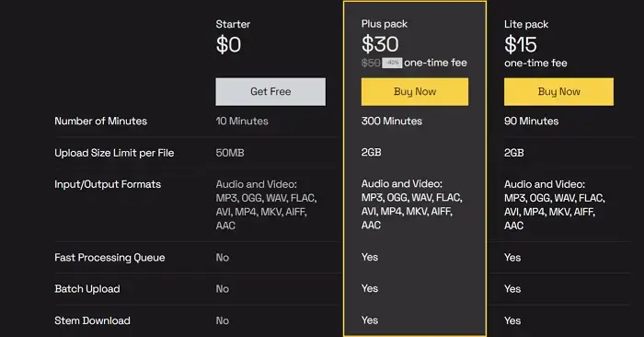Click the Fast Processing Queue label
Viewport: 644px width, 337px height.
(x=109, y=257)
